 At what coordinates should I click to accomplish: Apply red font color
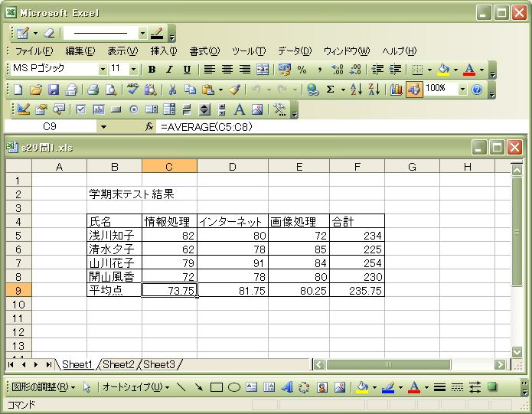pos(469,70)
